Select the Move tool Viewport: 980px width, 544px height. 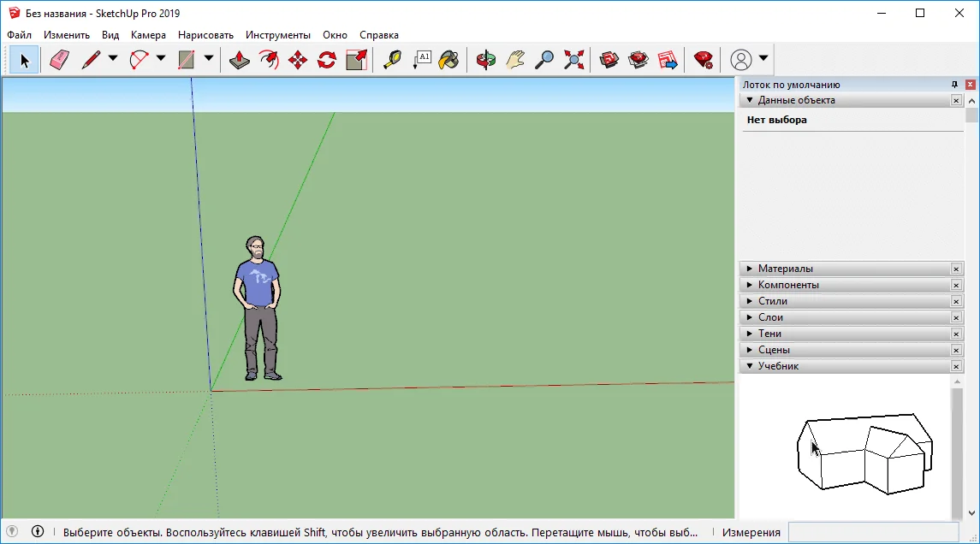tap(298, 60)
